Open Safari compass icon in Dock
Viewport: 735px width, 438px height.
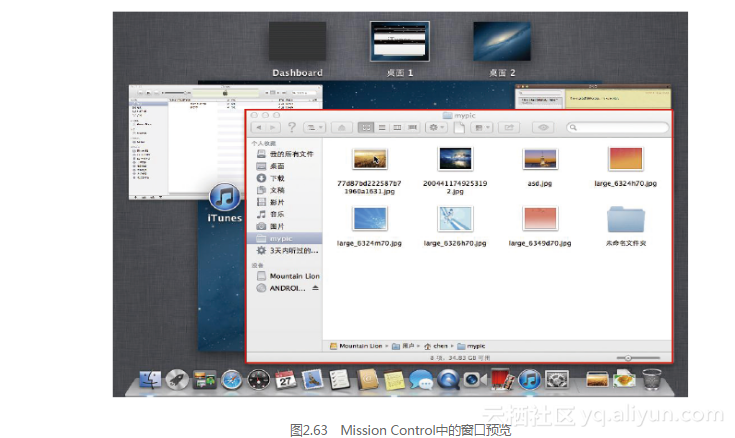click(x=232, y=380)
